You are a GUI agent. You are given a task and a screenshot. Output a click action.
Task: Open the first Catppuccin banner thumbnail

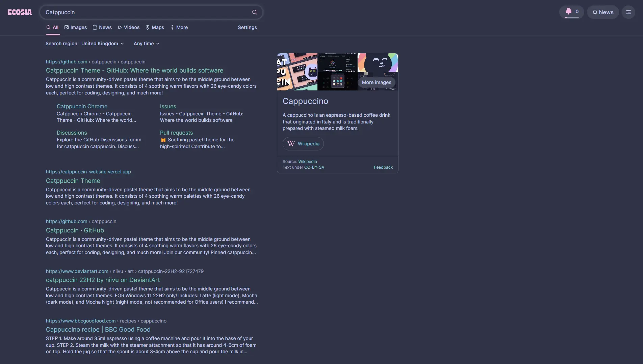(297, 72)
